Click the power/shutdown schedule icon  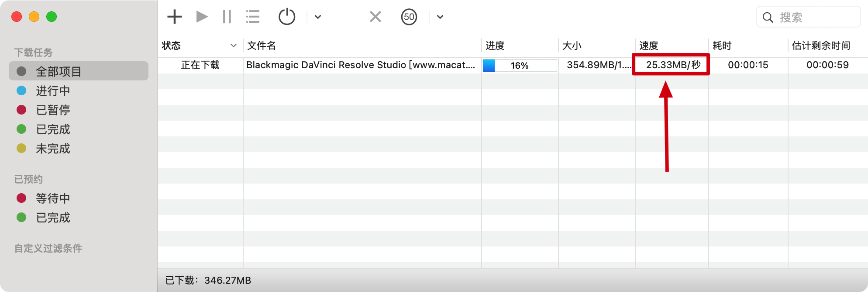pyautogui.click(x=287, y=17)
